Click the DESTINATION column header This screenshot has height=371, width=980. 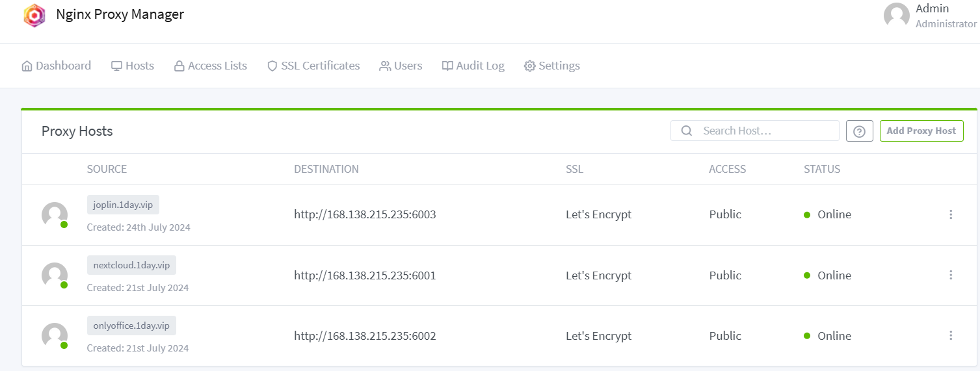326,169
